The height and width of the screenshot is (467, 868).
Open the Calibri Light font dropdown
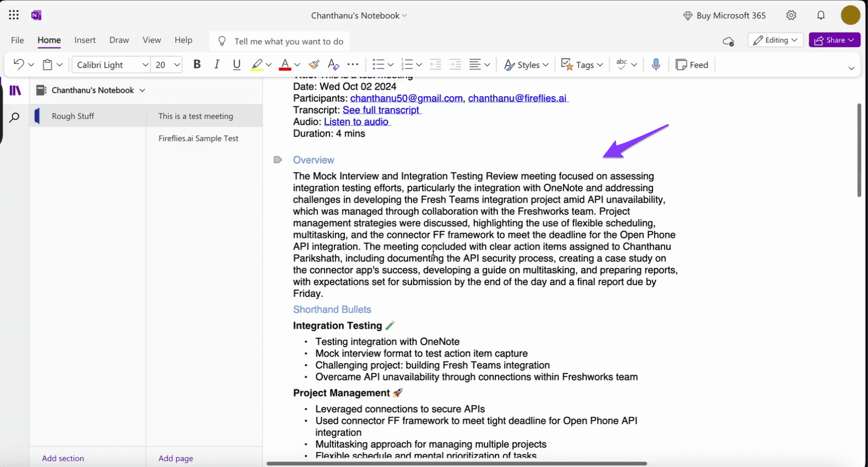coord(112,65)
